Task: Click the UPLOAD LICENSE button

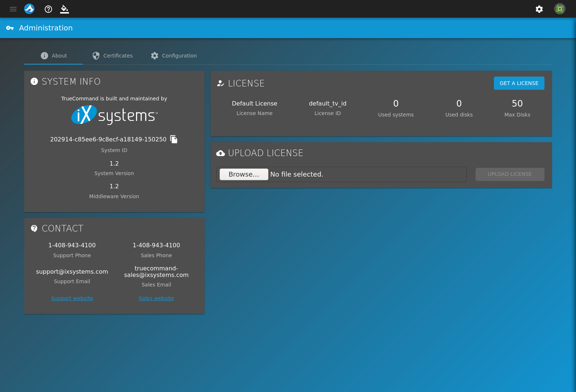Action: point(510,174)
